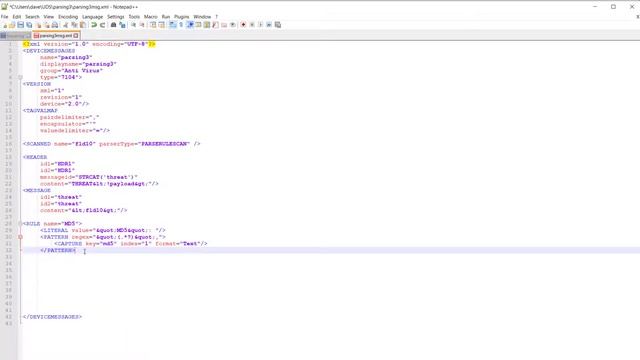
Task: Open the Search menu
Action: (32, 17)
